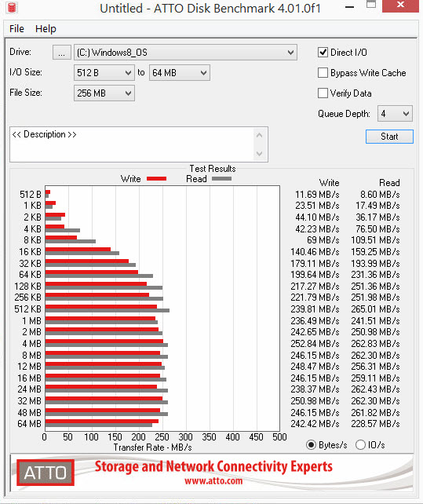Image resolution: width=423 pixels, height=504 pixels.
Task: Click the ATTO logo in the banner
Action: click(x=46, y=472)
